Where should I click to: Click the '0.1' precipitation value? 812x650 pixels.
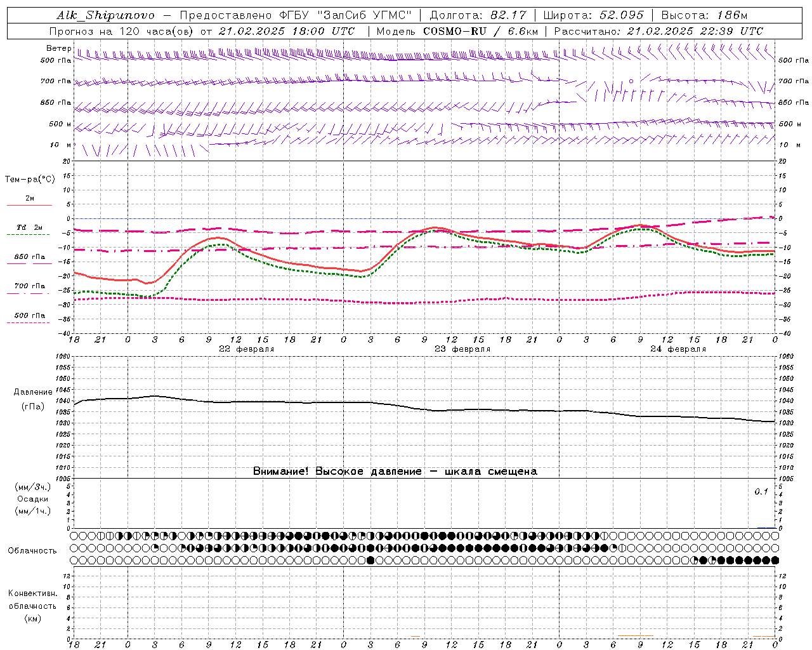click(761, 492)
